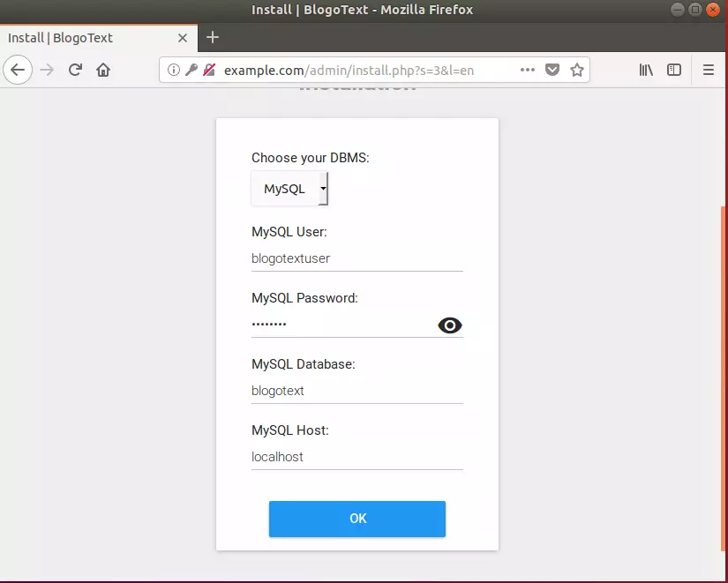Open the Firefox home page
728x583 pixels.
click(103, 70)
